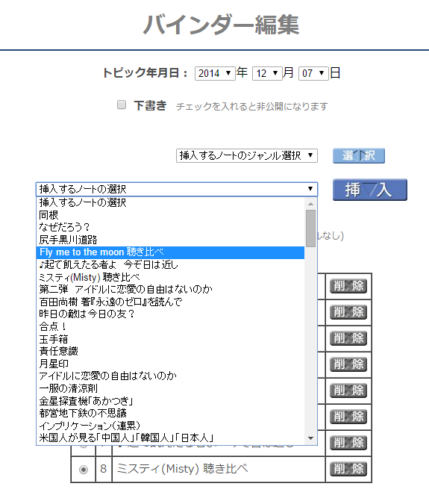Open the 2014 year dropdown
This screenshot has height=504, width=429.
coord(215,73)
